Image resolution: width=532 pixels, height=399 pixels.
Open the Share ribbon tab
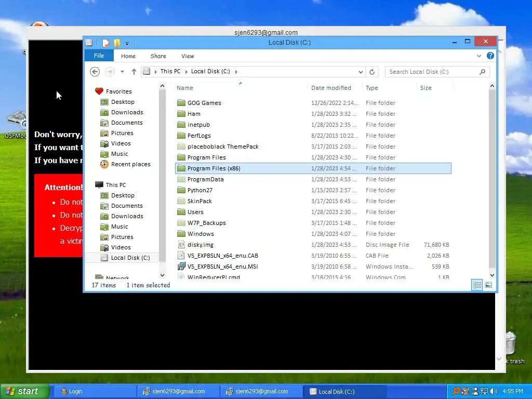coord(158,56)
